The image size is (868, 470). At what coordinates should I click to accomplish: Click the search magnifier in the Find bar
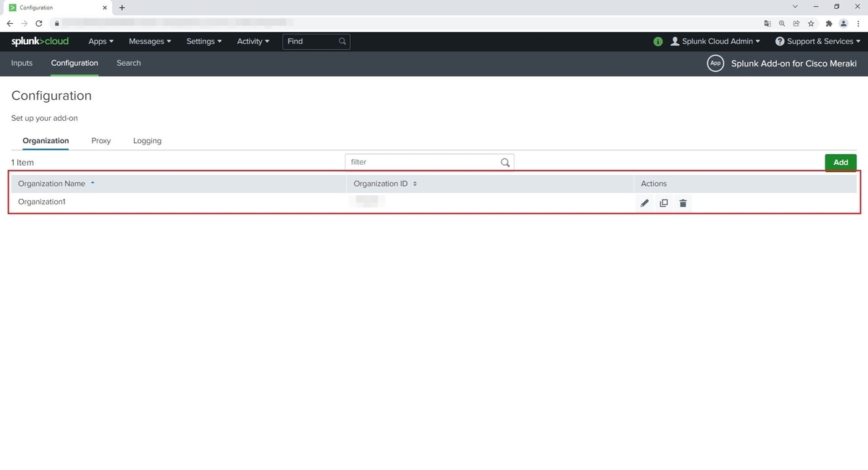[x=341, y=41]
